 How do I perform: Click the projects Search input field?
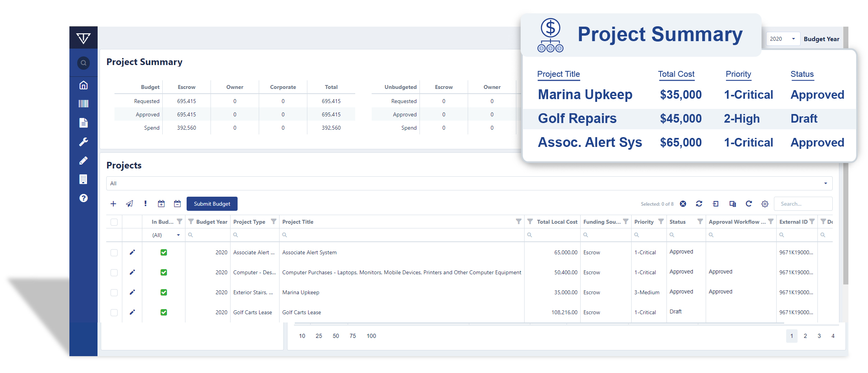coord(803,204)
